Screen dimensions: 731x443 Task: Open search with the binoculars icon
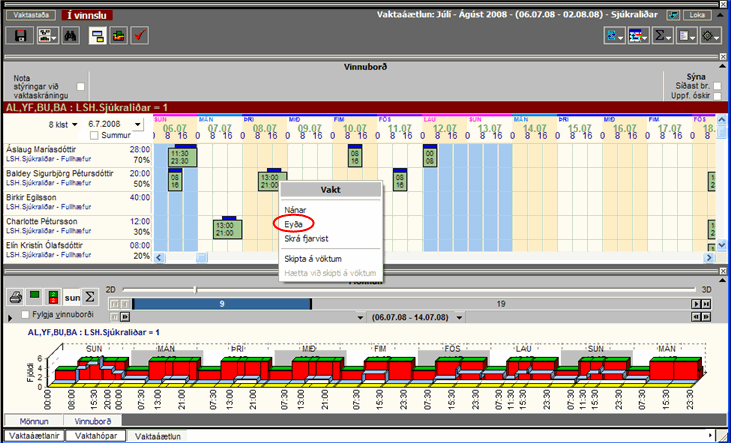coord(70,36)
